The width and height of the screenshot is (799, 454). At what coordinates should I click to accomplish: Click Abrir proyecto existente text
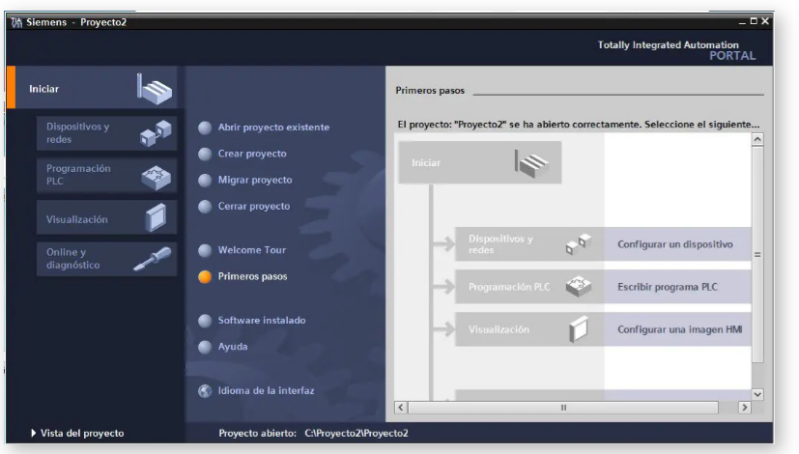point(274,127)
